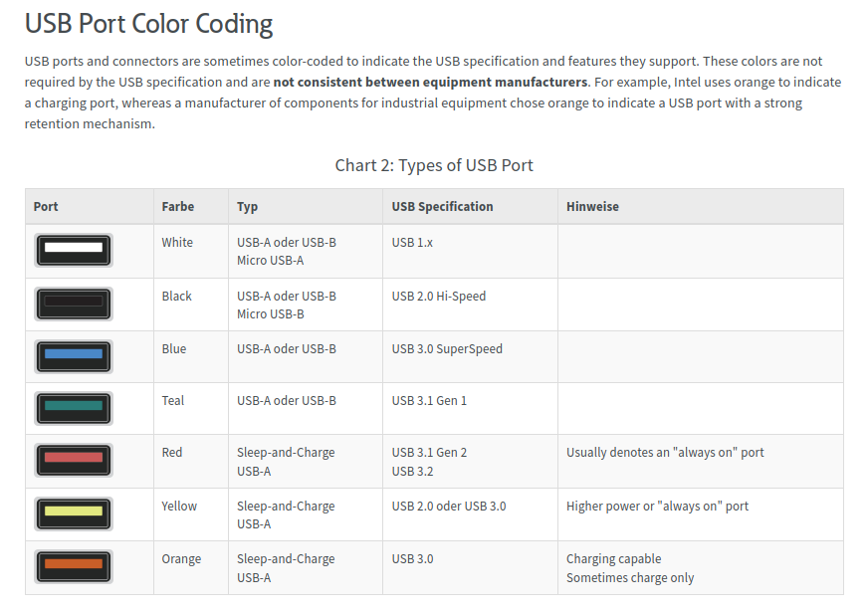Click the blue USB port icon
This screenshot has width=868, height=614.
pos(74,355)
